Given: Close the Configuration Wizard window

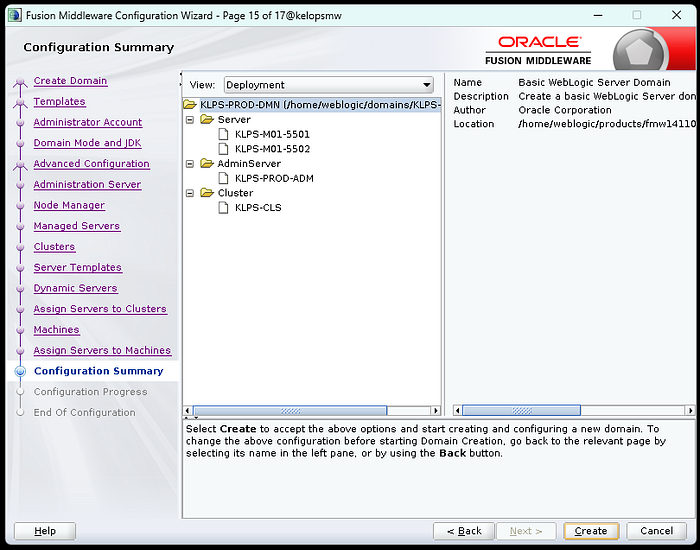Looking at the screenshot, I should tap(676, 15).
